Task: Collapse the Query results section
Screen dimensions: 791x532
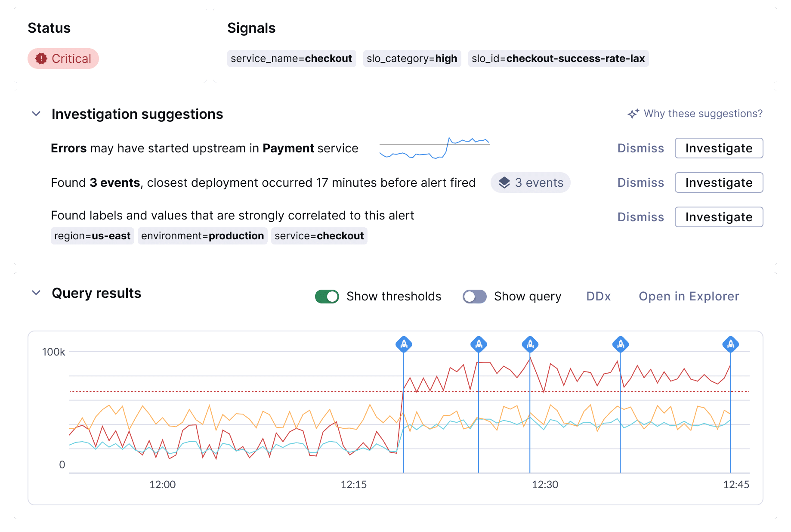Action: click(36, 293)
